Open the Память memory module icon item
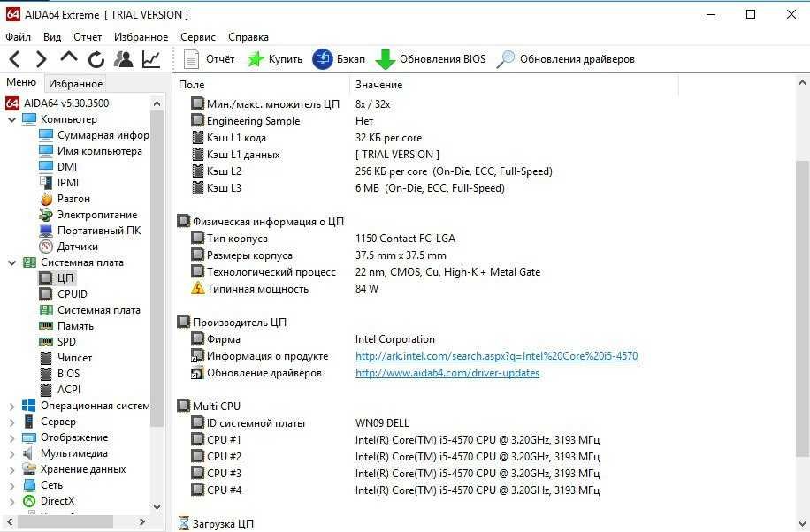 pyautogui.click(x=46, y=326)
